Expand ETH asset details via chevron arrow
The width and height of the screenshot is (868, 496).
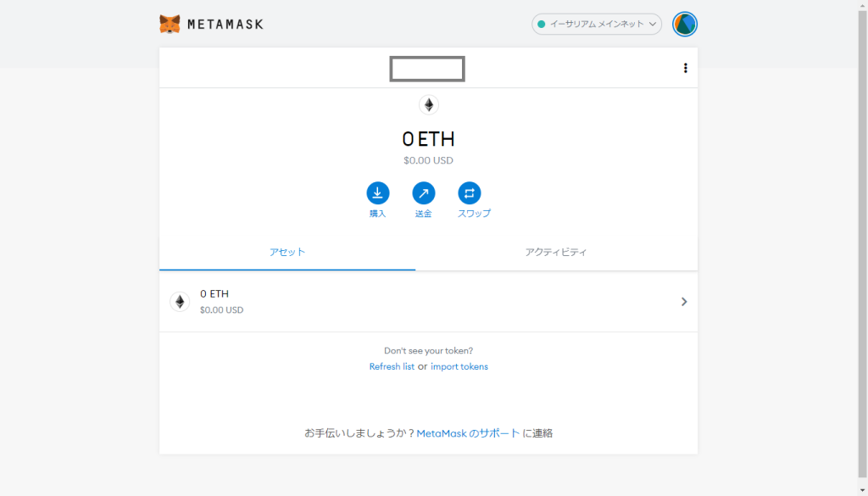click(x=684, y=302)
